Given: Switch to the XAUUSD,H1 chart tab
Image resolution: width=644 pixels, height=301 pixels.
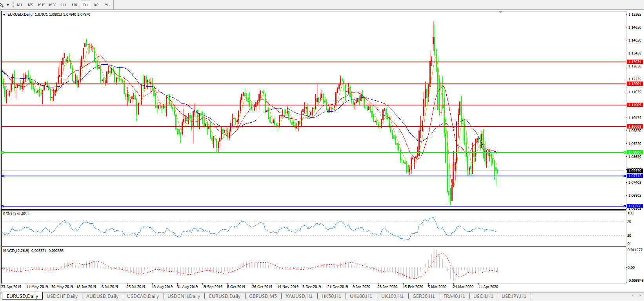Looking at the screenshot, I should [299, 296].
